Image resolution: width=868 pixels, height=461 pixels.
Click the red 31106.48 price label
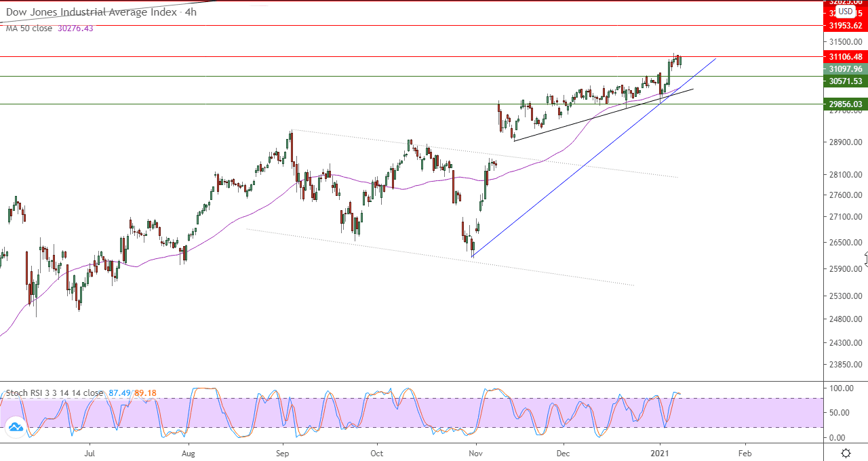844,57
